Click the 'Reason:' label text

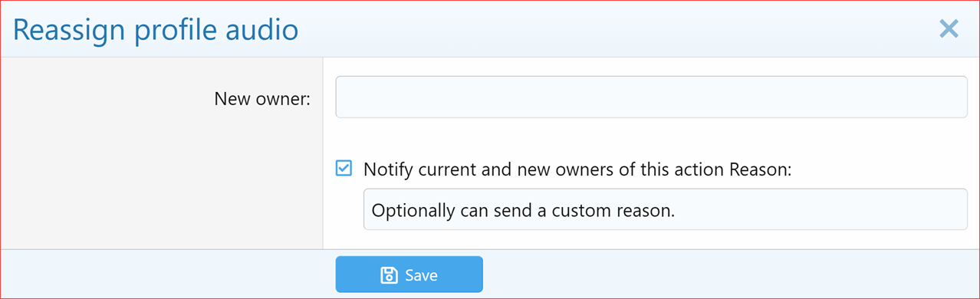759,169
